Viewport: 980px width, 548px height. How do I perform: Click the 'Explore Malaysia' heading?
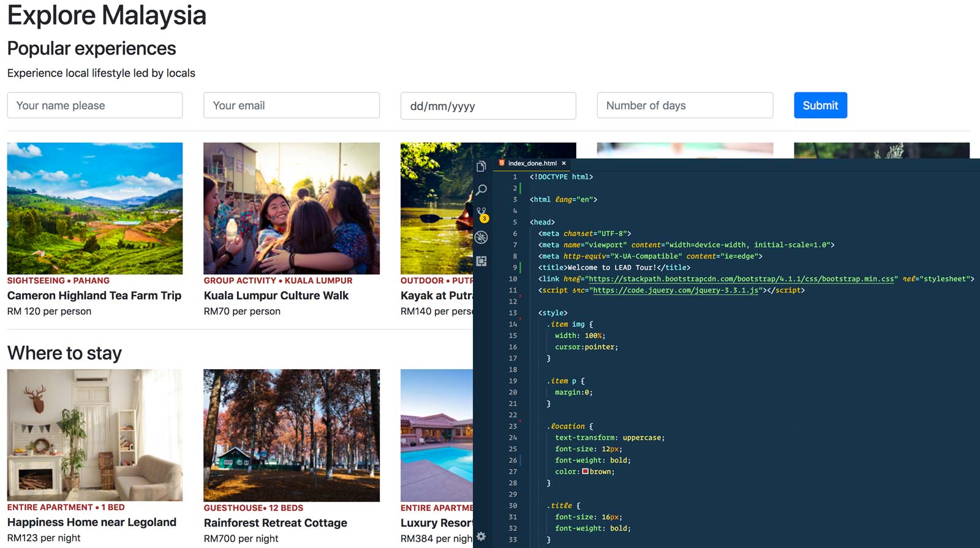(x=107, y=15)
